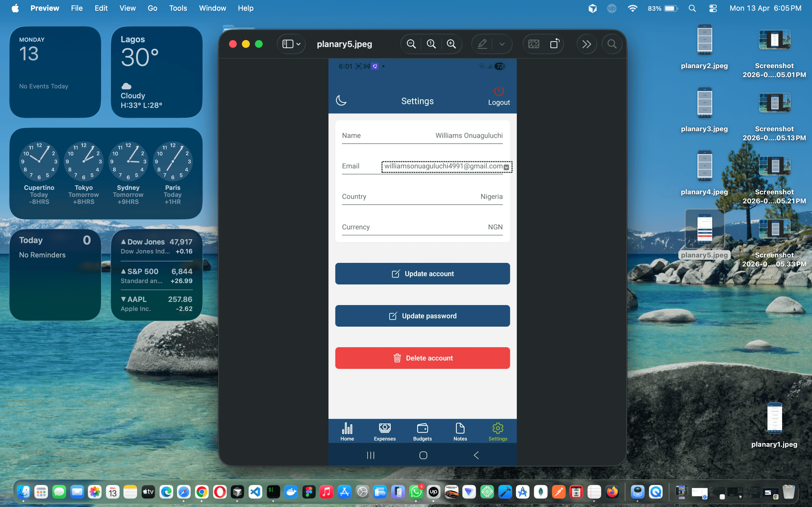Image resolution: width=812 pixels, height=507 pixels.
Task: Rotate the image using the rotate icon
Action: [555, 44]
